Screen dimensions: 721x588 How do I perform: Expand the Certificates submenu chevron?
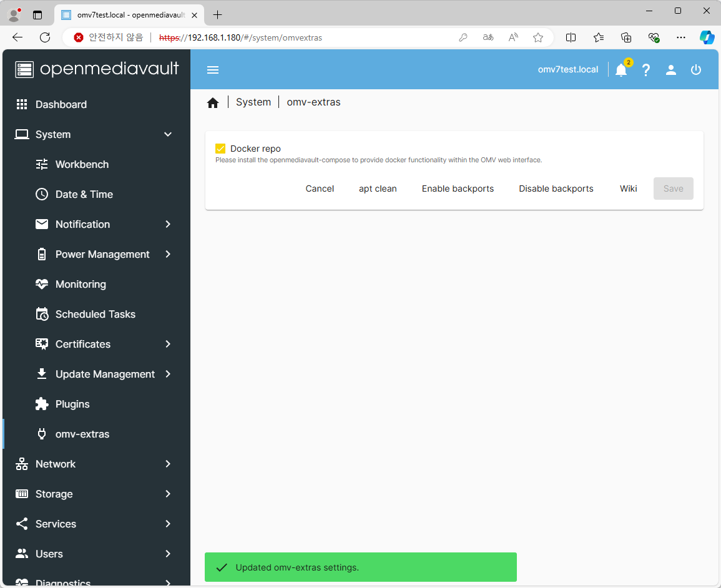point(168,344)
